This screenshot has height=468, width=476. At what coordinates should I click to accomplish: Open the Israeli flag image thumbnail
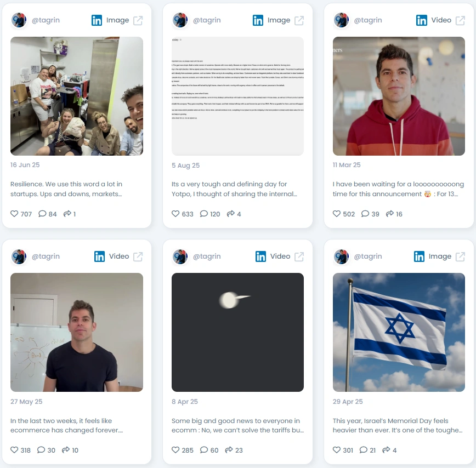[399, 332]
